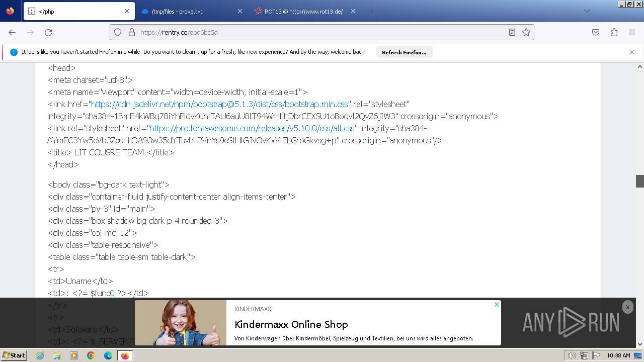Image resolution: width=644 pixels, height=362 pixels.
Task: Open the Windows Start menu
Action: click(x=14, y=355)
